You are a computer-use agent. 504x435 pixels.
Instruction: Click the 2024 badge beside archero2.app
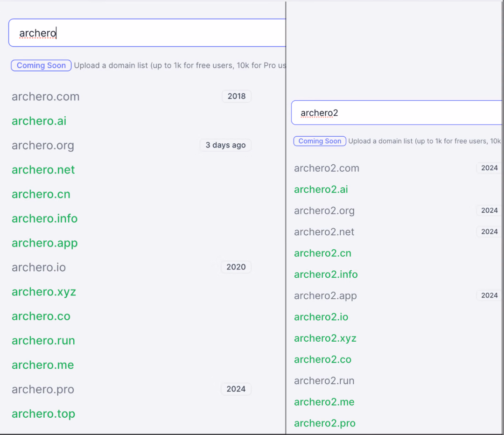(489, 295)
